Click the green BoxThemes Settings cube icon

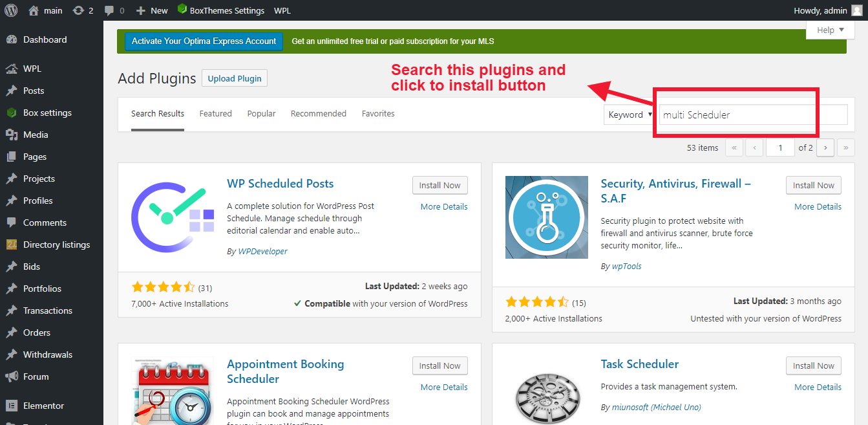click(x=182, y=10)
